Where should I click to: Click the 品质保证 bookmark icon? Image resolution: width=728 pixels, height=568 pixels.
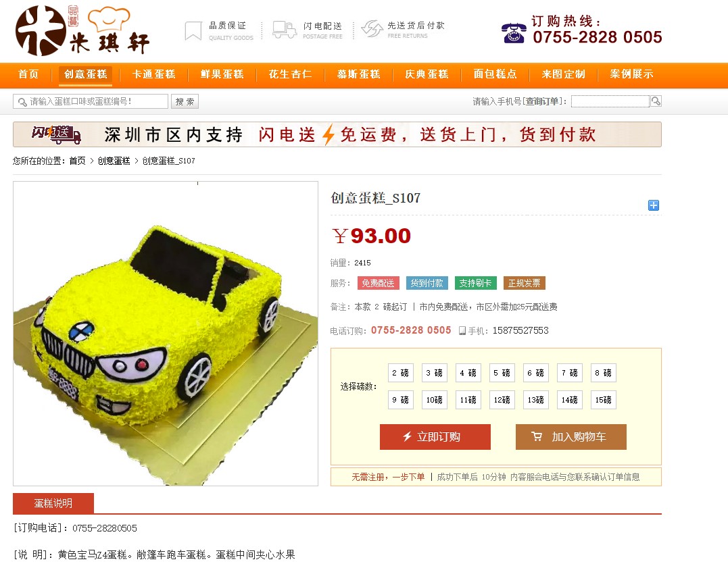click(193, 30)
